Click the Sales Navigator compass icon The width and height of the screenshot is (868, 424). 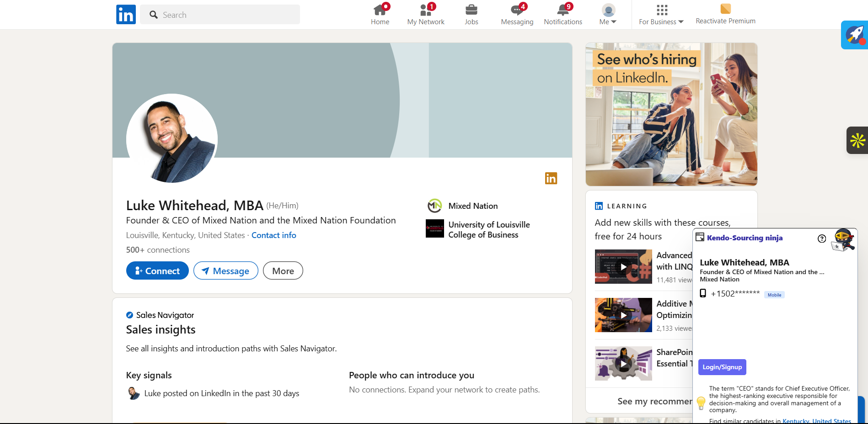(x=129, y=315)
